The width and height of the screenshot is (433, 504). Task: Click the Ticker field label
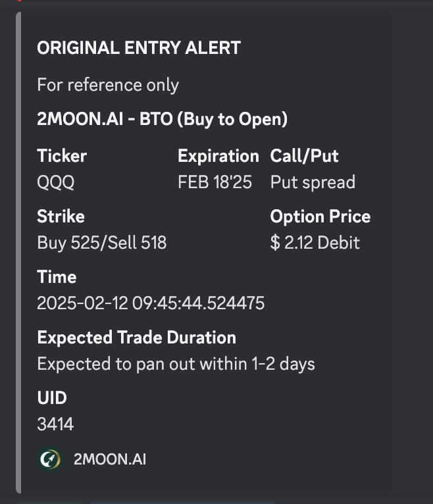tap(62, 156)
